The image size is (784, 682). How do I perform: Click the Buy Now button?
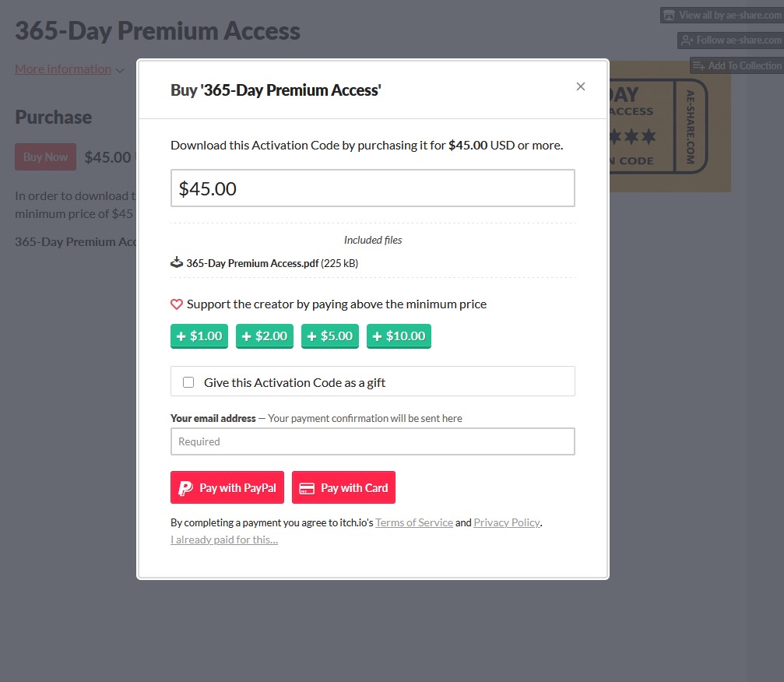46,157
